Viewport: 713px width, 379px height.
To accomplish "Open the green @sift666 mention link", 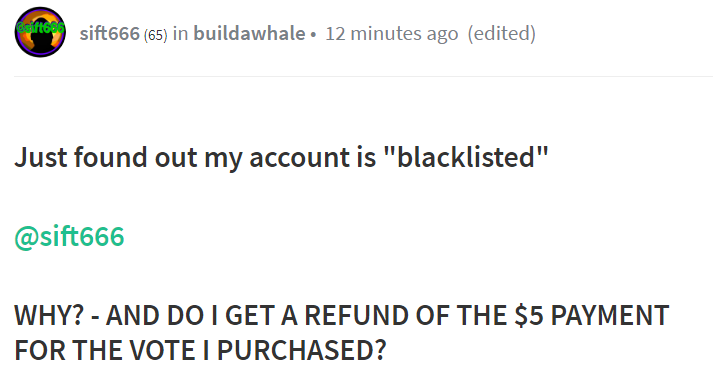I will (x=69, y=237).
